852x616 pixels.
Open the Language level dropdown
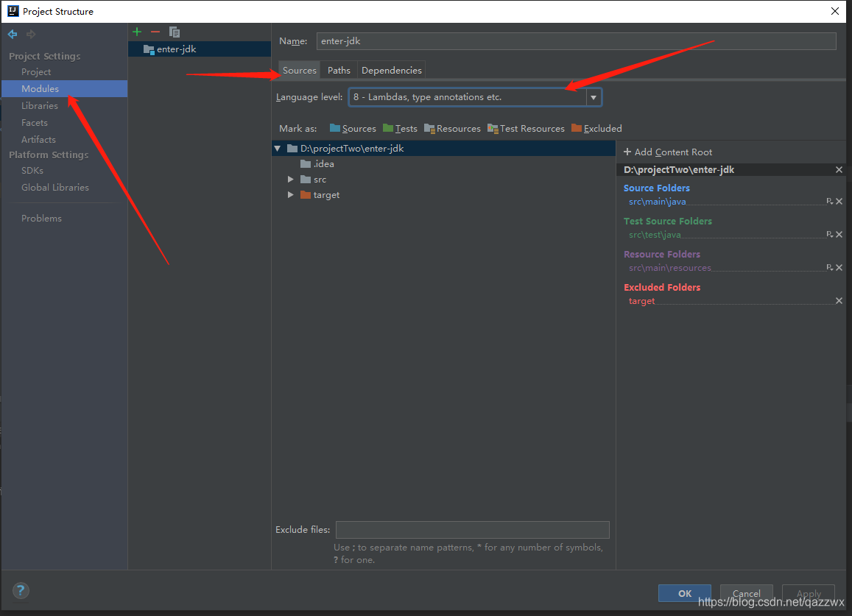pyautogui.click(x=594, y=96)
